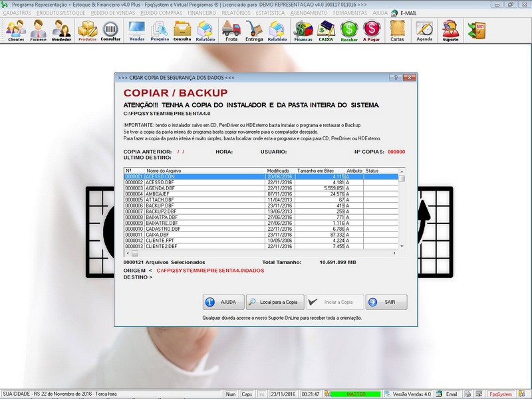The height and width of the screenshot is (399, 532).
Task: Open the ESTATISTICA menu
Action: pyautogui.click(x=271, y=13)
